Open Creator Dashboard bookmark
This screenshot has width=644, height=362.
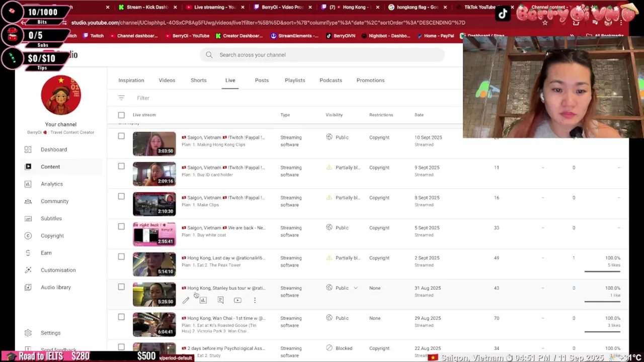[239, 36]
